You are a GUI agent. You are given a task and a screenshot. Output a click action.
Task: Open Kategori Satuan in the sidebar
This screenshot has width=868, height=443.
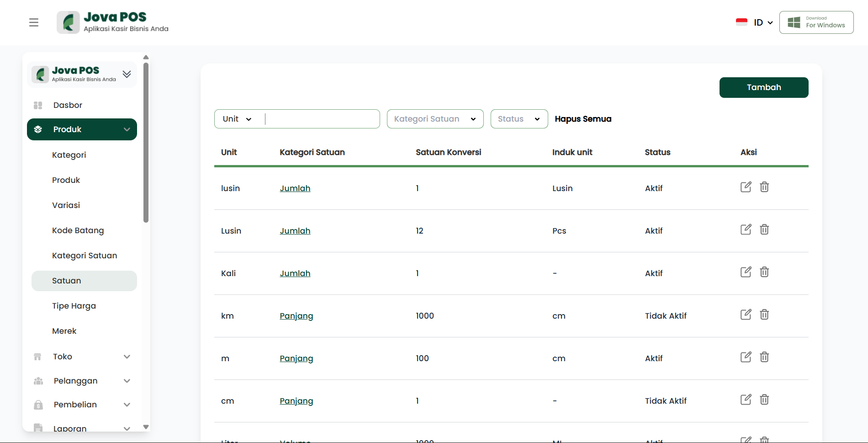pyautogui.click(x=85, y=256)
